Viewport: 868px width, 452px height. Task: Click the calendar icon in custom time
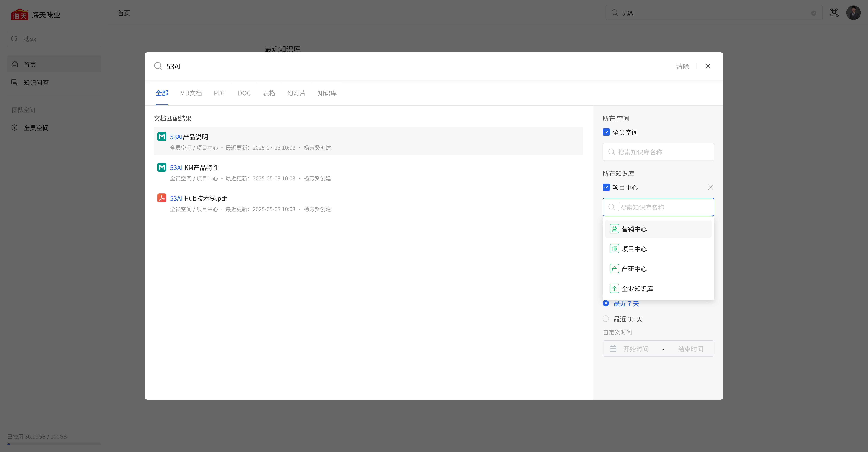pos(613,349)
